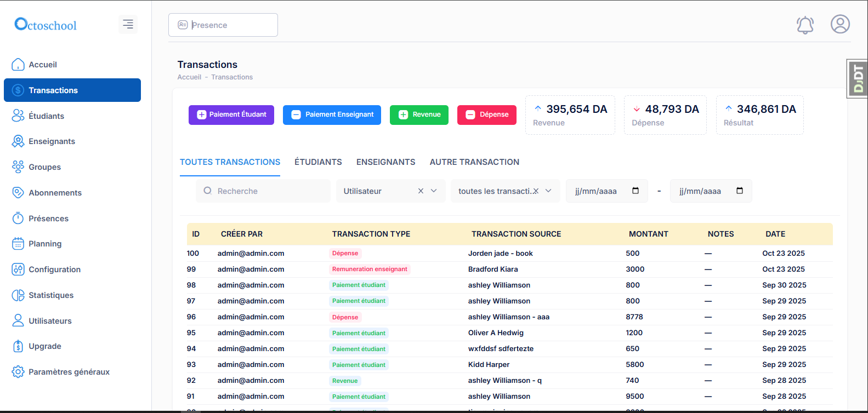
Task: Clear the Utilisateur filter selection
Action: [x=421, y=191]
